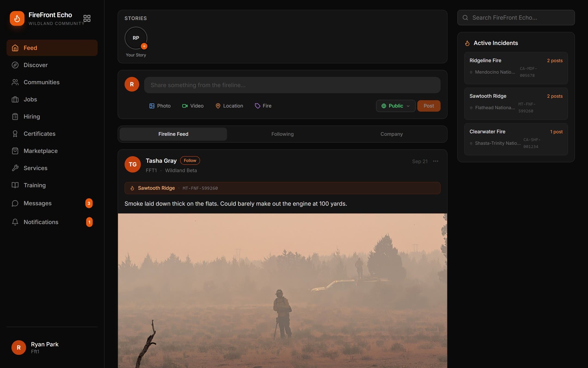The height and width of the screenshot is (368, 588).
Task: Open Sawtooth Ridge in Active Incidents
Action: pos(516,104)
